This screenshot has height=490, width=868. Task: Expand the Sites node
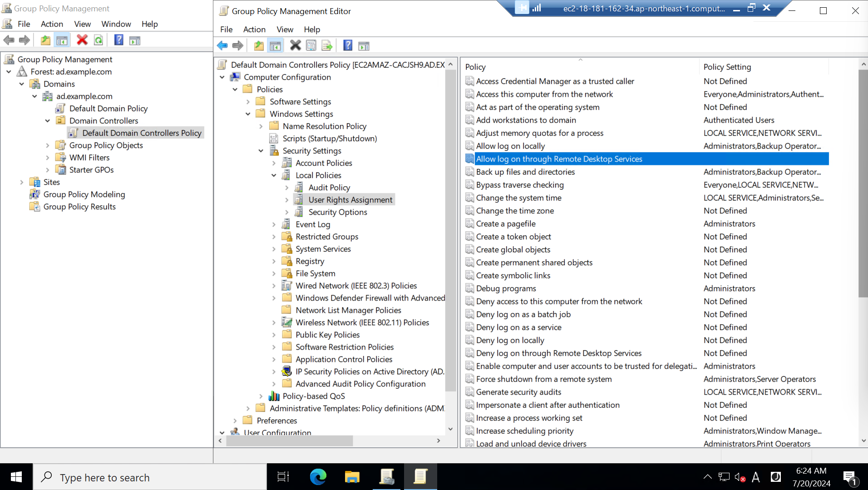22,182
